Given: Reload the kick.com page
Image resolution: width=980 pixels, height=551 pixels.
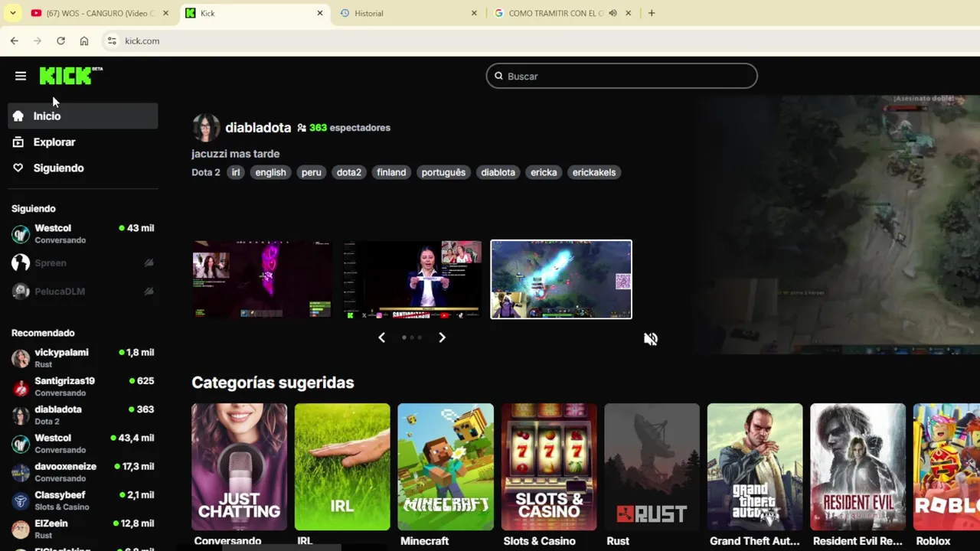Looking at the screenshot, I should coord(60,41).
